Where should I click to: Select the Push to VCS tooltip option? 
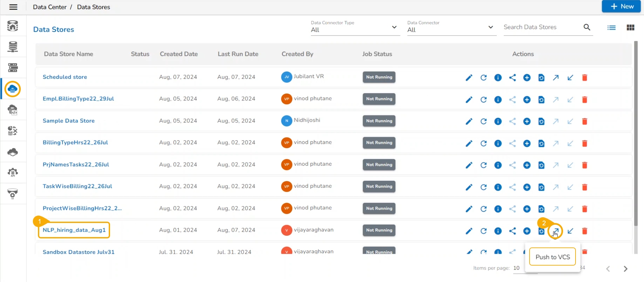click(552, 257)
